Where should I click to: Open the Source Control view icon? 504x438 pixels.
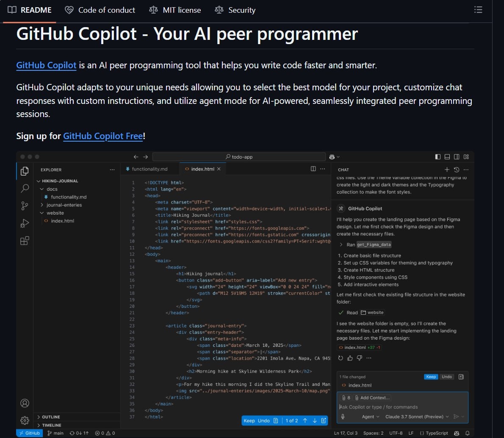pos(25,206)
